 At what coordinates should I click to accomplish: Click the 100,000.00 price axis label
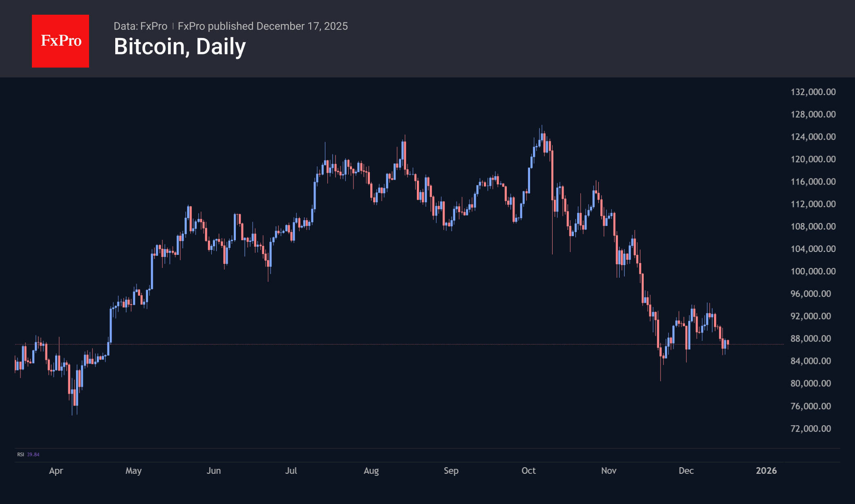click(813, 271)
